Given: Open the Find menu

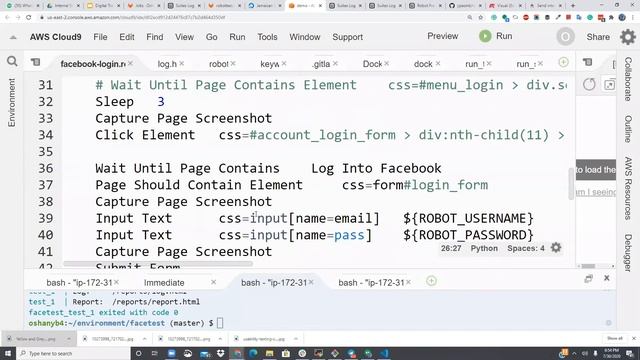Looking at the screenshot, I should click(155, 37).
